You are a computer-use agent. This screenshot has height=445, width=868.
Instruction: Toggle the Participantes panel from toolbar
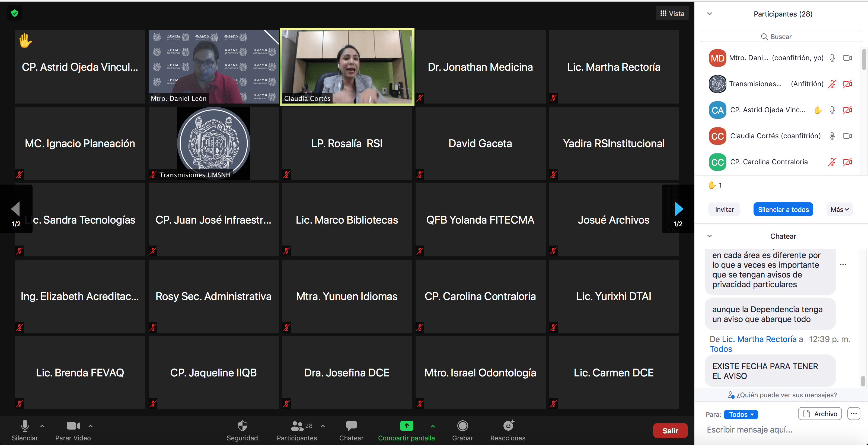[x=297, y=430]
